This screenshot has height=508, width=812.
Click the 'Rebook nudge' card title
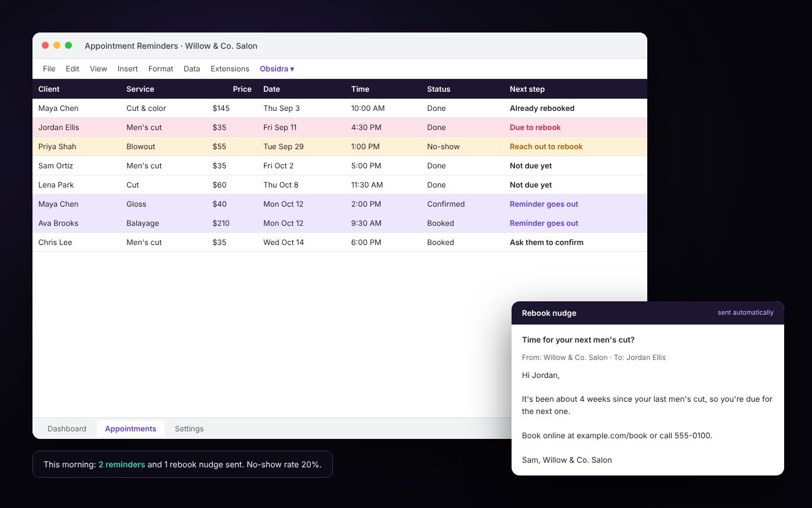point(549,313)
